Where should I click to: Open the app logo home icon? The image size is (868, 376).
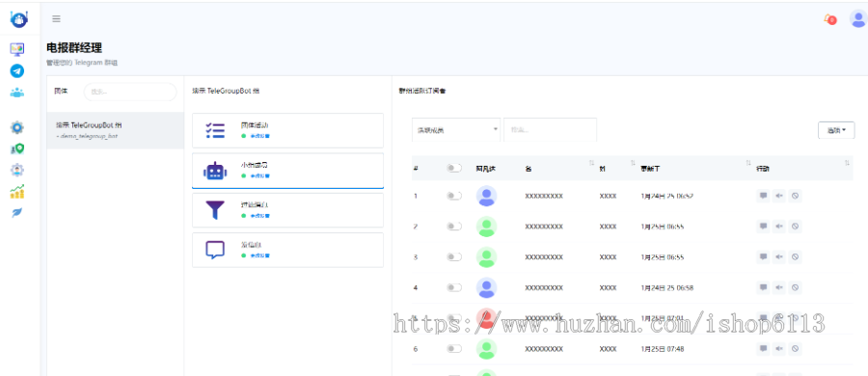[x=19, y=19]
